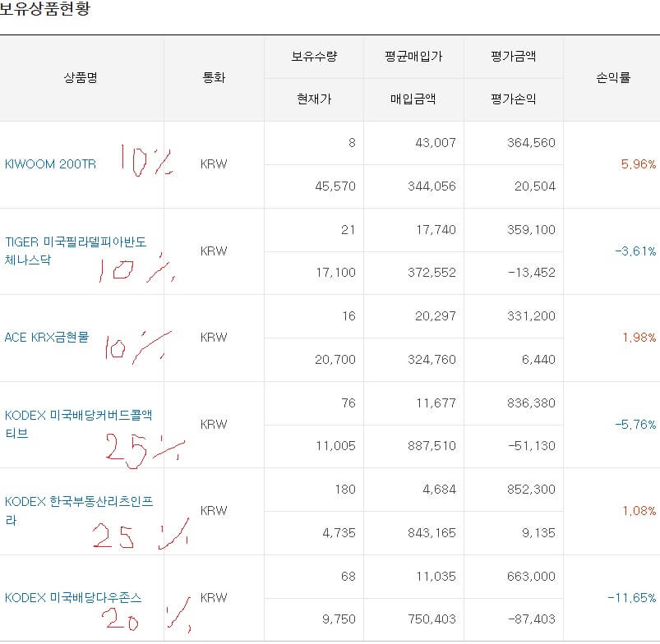The width and height of the screenshot is (660, 644).
Task: Select the -11.65% return value
Action: pyautogui.click(x=632, y=598)
